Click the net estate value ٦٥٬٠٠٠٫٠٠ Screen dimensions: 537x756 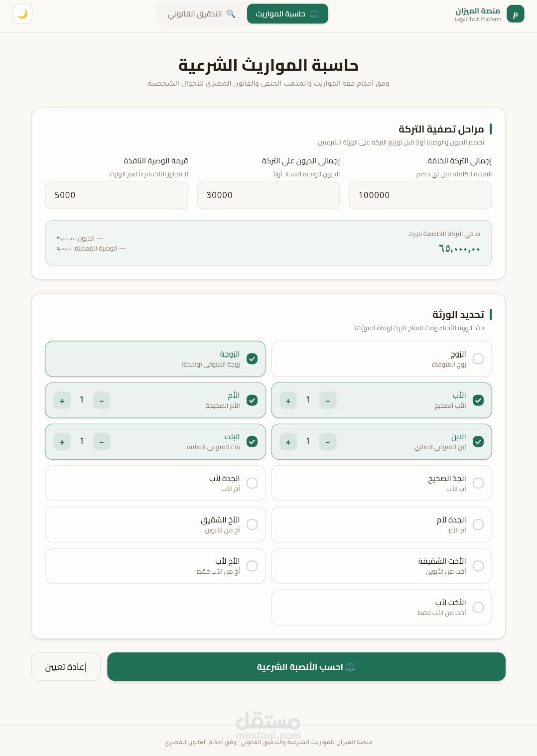[x=459, y=249]
